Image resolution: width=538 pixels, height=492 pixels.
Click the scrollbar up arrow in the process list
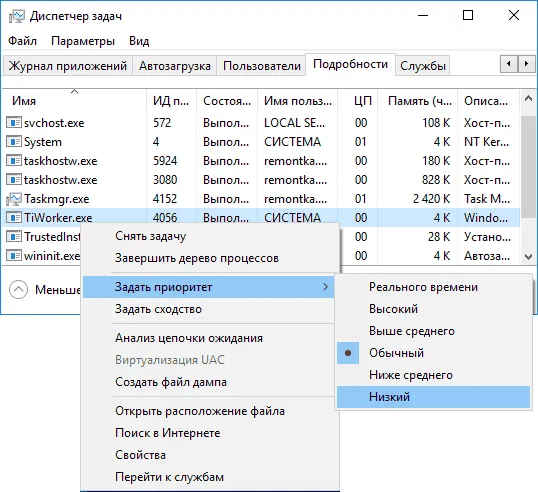(x=528, y=99)
